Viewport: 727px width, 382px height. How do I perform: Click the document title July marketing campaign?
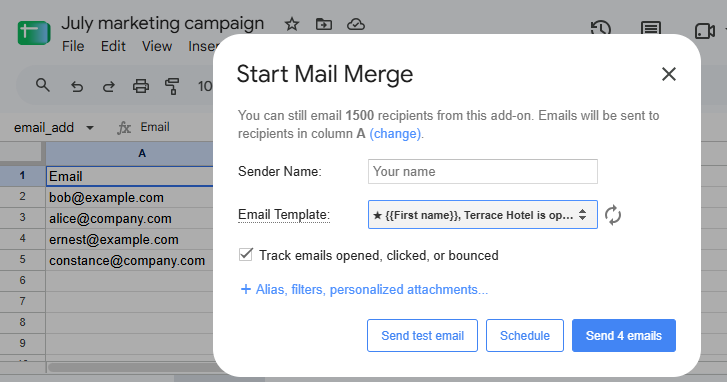click(x=163, y=23)
